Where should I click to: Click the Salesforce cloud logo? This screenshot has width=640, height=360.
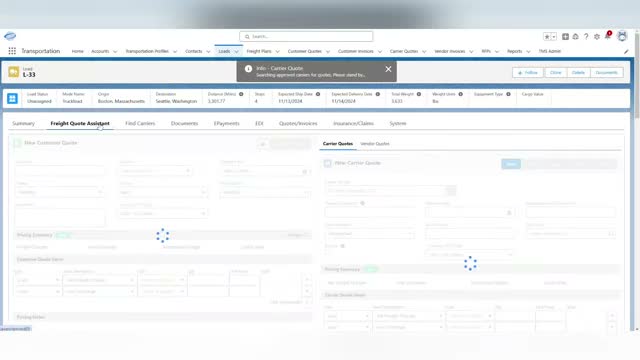10,36
